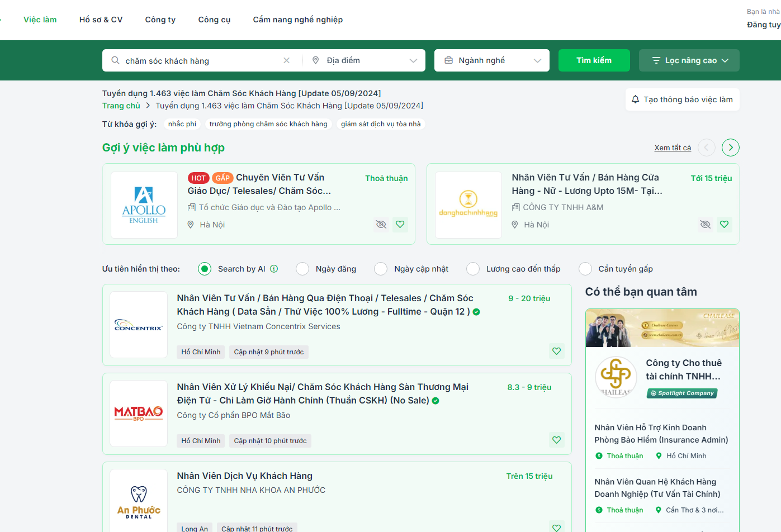Clear the search keyword with X icon
Screen dimensions: 781x532
coord(286,60)
